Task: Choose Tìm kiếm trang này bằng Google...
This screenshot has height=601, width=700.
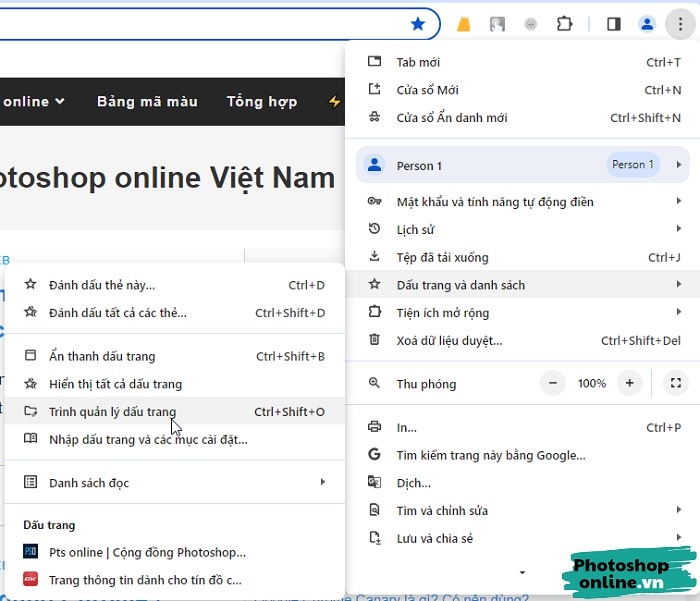Action: click(x=522, y=455)
